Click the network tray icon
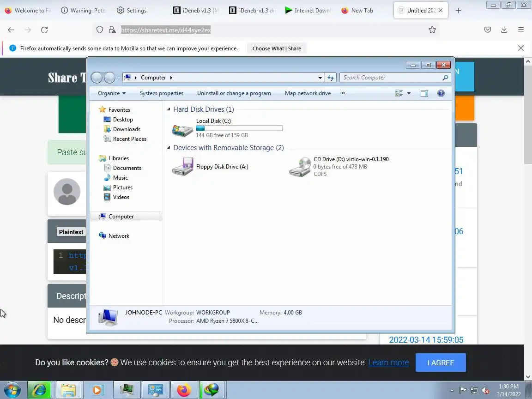This screenshot has height=399, width=532. click(474, 391)
